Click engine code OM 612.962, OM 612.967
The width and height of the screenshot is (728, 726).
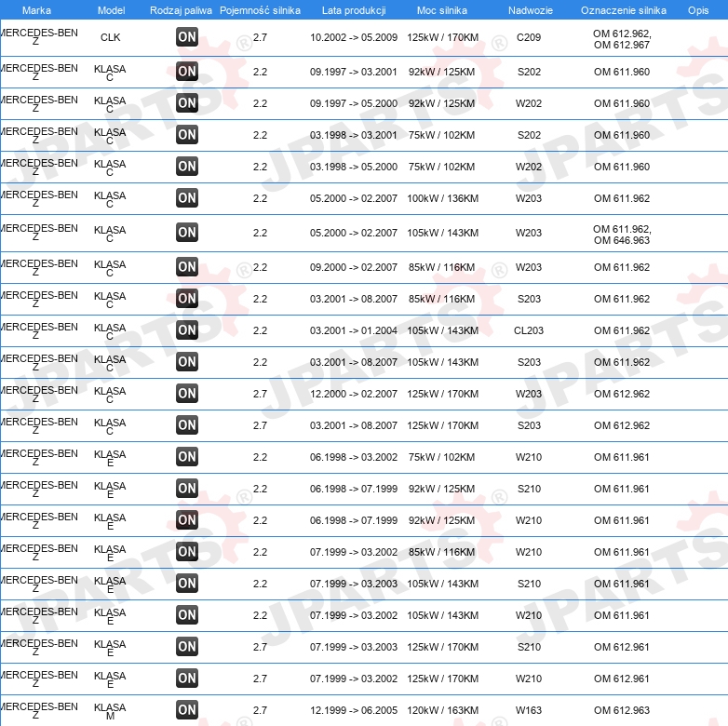pos(622,39)
